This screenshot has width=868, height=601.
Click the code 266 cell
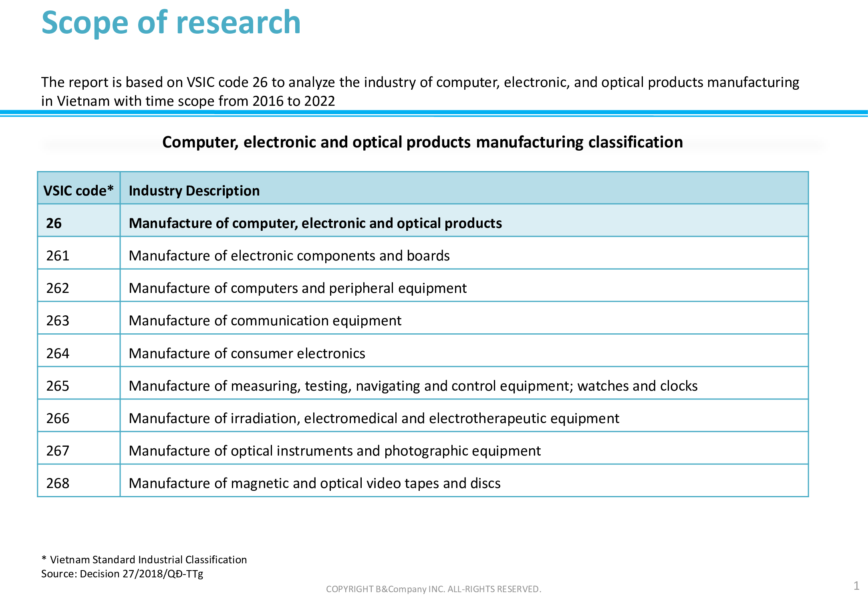[58, 418]
